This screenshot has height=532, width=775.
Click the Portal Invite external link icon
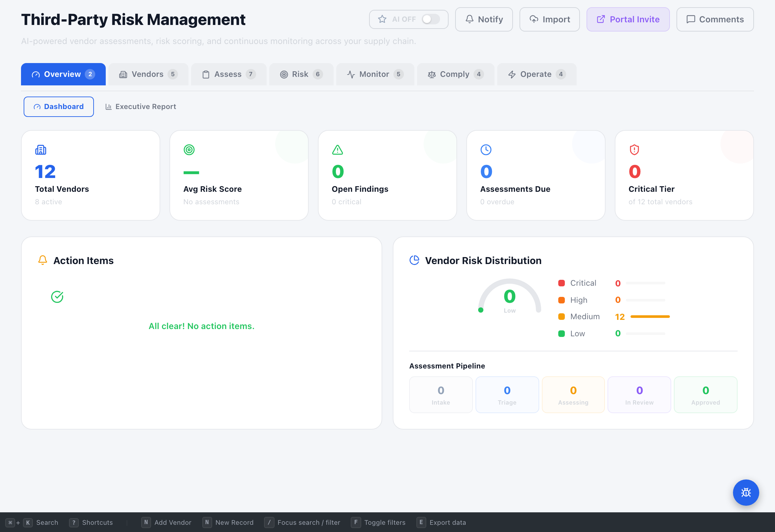click(601, 19)
